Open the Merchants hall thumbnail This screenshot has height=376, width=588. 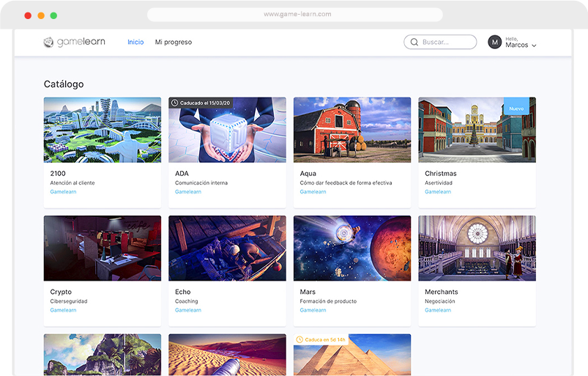[x=477, y=248]
